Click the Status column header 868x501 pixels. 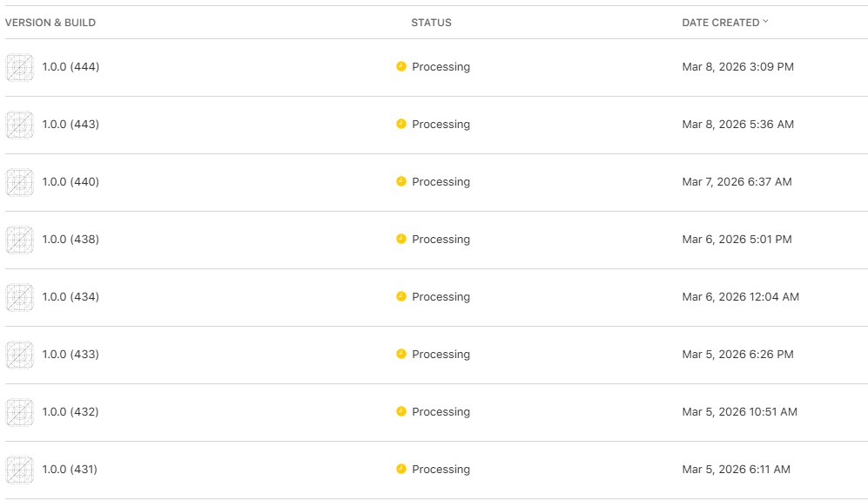431,23
